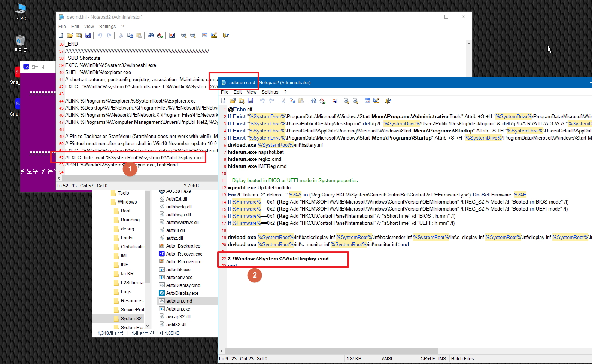Zoom out using autorun.cmd window toolbar

pyautogui.click(x=355, y=101)
